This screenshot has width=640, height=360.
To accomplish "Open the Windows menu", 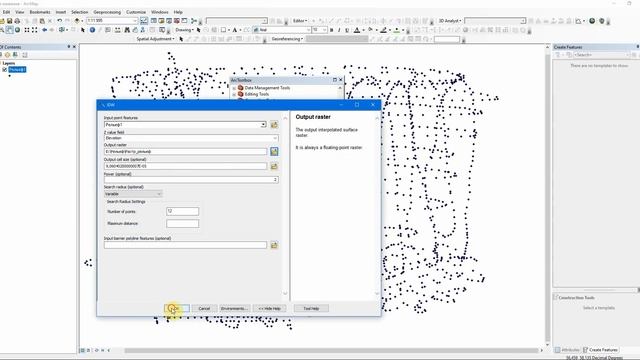I will click(160, 12).
